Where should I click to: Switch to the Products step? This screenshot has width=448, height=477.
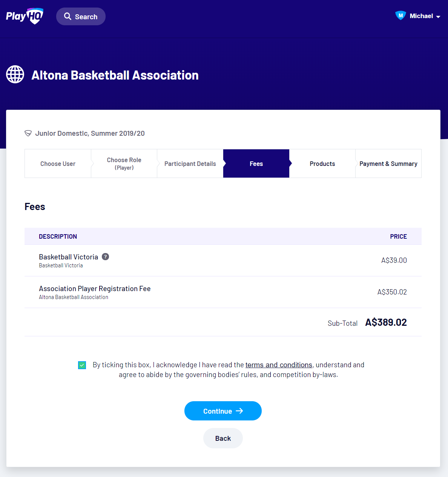(x=322, y=164)
